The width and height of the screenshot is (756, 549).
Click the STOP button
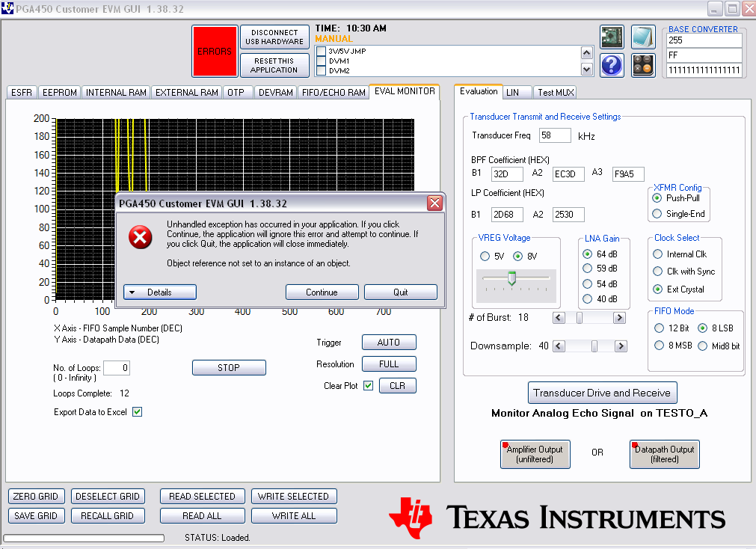229,367
